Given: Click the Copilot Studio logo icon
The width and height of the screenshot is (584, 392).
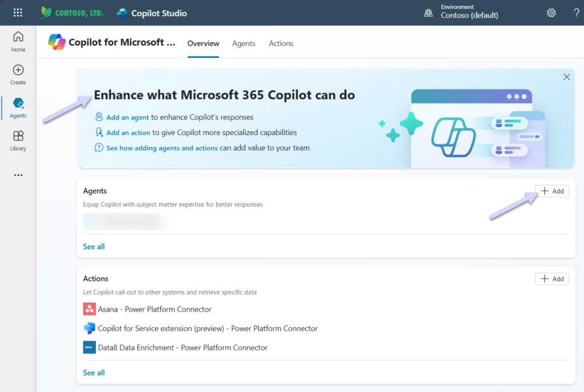Looking at the screenshot, I should coord(122,13).
